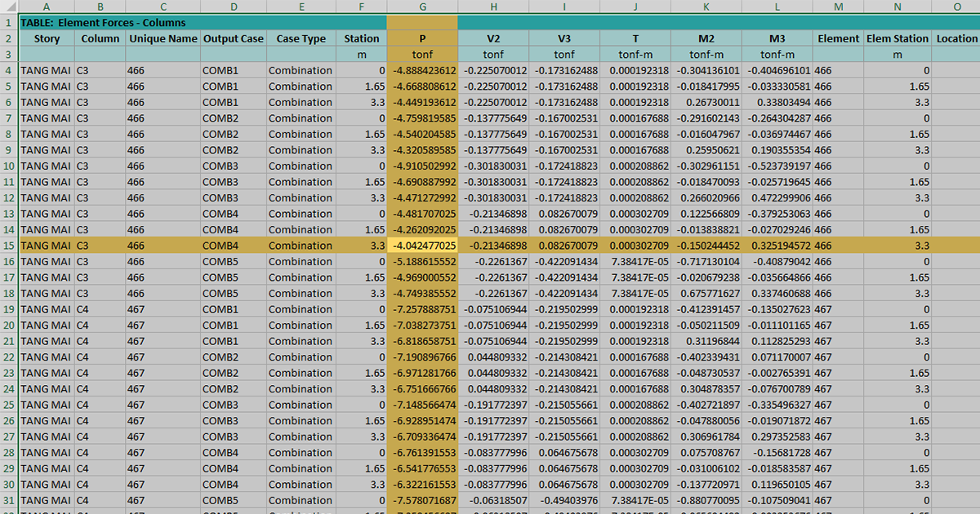Select cell with value 0.472299906
This screenshot has height=514, width=980.
tap(777, 198)
